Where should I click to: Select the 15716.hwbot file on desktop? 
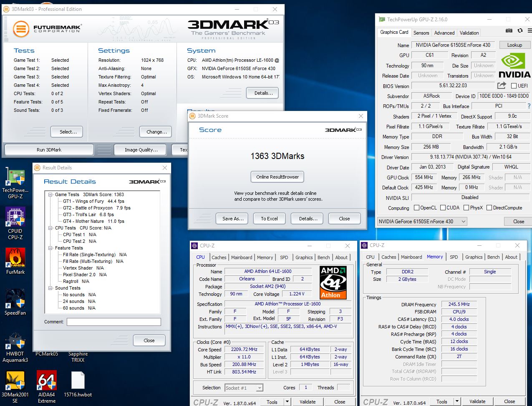click(x=78, y=384)
